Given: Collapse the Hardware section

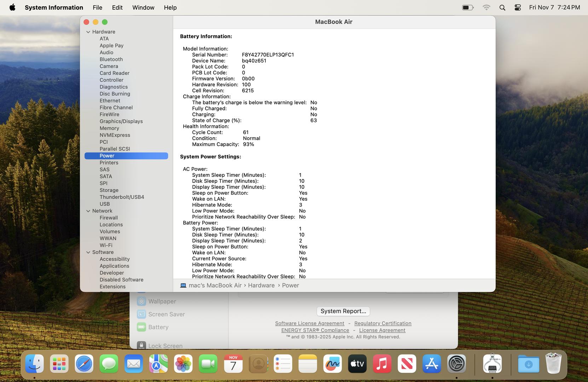Looking at the screenshot, I should pyautogui.click(x=88, y=32).
